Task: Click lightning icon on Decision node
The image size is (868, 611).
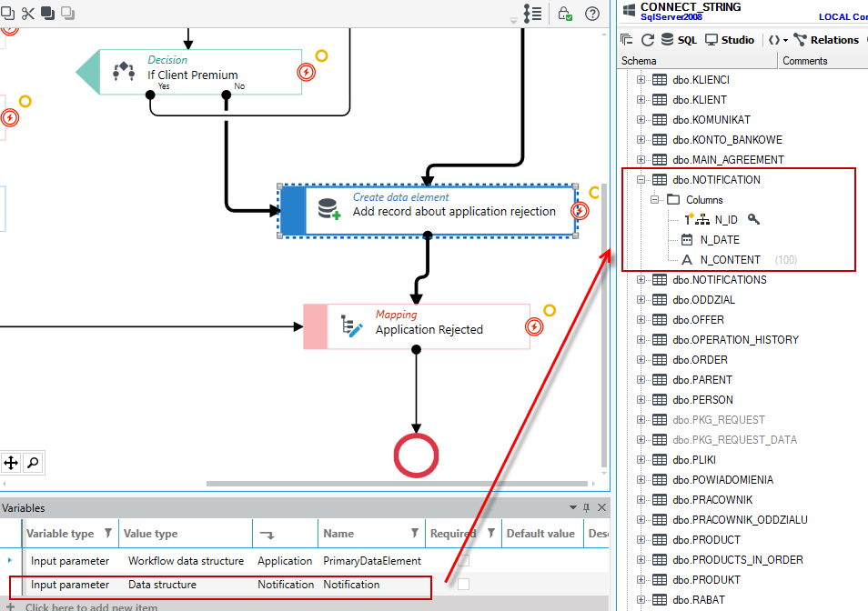Action: pyautogui.click(x=306, y=72)
